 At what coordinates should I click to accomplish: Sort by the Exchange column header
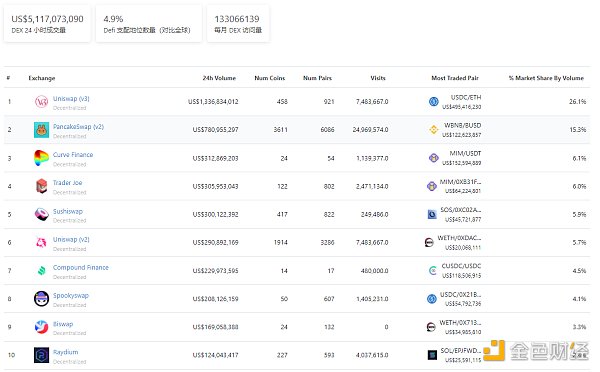[x=42, y=78]
